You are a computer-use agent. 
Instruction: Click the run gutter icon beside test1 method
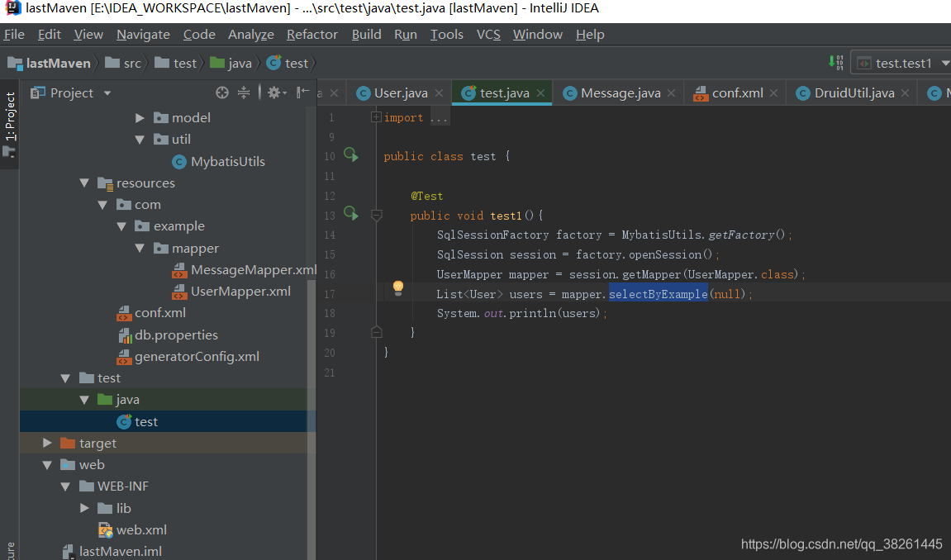pyautogui.click(x=351, y=213)
